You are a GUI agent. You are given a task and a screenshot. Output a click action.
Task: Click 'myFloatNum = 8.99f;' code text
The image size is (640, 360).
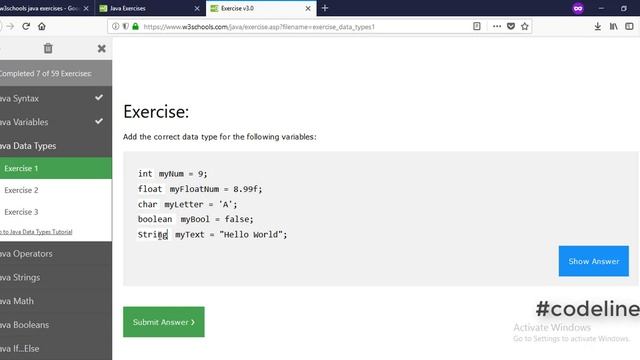click(x=216, y=189)
